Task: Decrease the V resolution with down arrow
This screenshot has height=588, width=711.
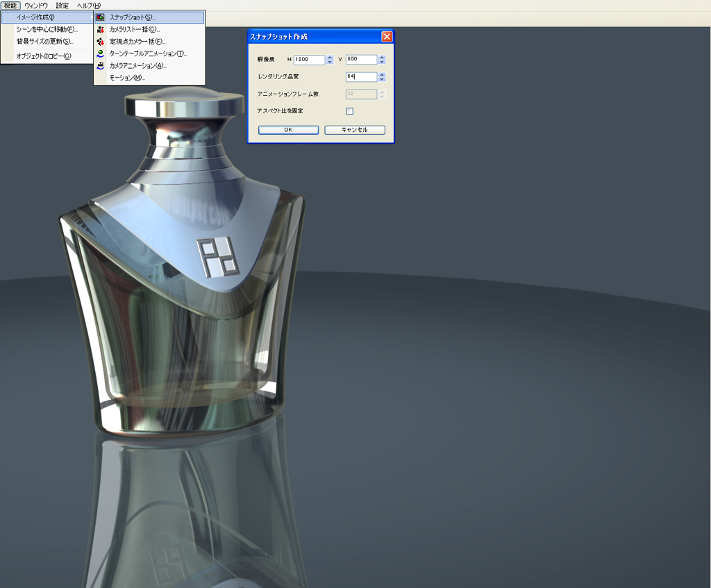Action: coord(382,62)
